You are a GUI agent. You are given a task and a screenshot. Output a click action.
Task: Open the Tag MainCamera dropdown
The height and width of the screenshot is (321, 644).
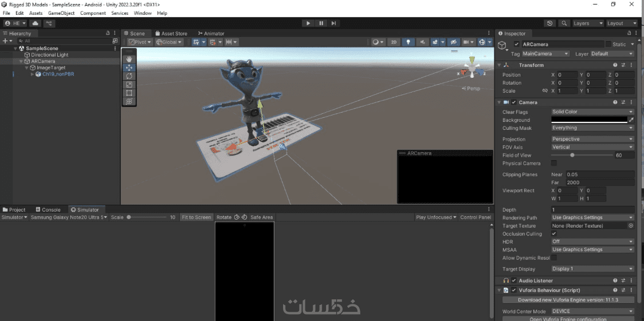[546, 54]
